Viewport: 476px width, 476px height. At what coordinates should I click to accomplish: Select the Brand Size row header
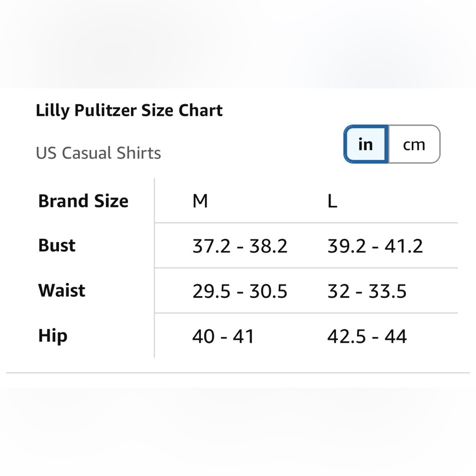click(83, 201)
